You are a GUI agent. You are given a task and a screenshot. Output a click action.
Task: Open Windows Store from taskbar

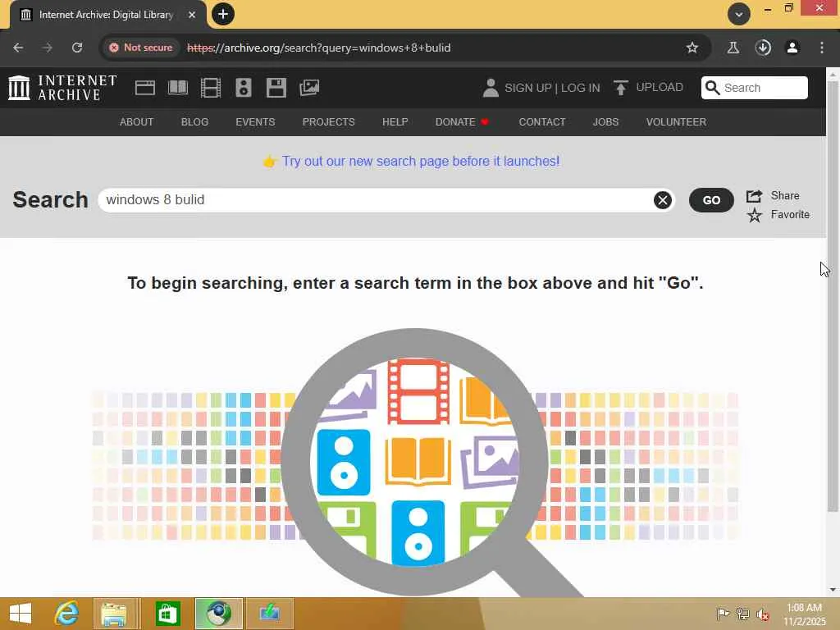[167, 614]
